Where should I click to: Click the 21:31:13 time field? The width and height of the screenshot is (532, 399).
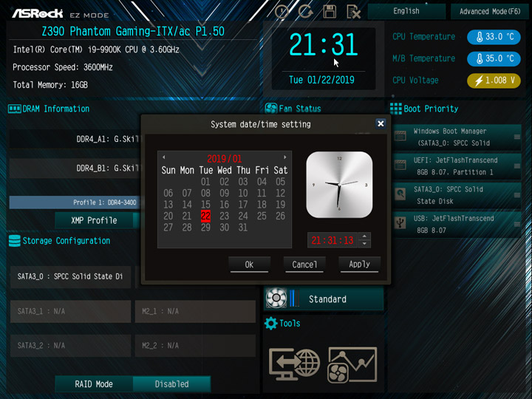point(332,240)
